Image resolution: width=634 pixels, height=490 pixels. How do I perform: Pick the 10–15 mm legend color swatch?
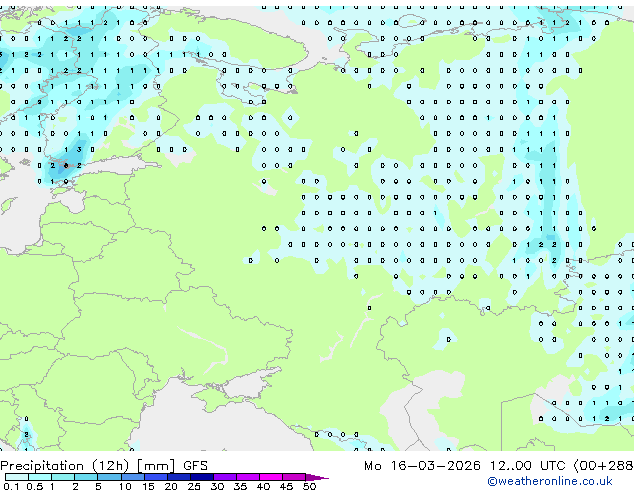point(133,477)
